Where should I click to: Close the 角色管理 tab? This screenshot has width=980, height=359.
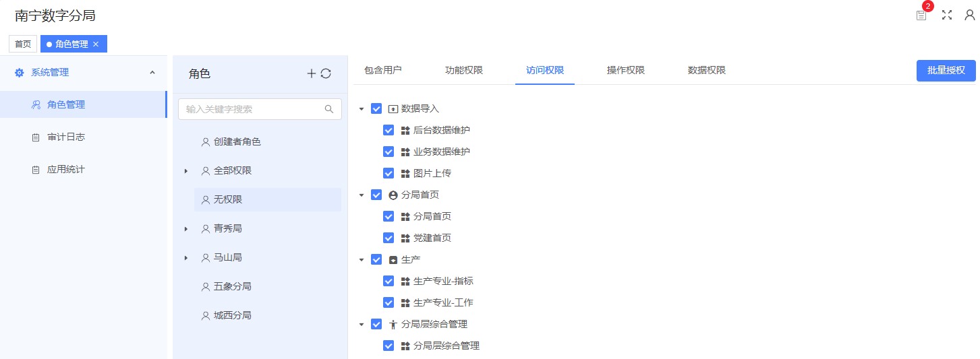pyautogui.click(x=96, y=44)
